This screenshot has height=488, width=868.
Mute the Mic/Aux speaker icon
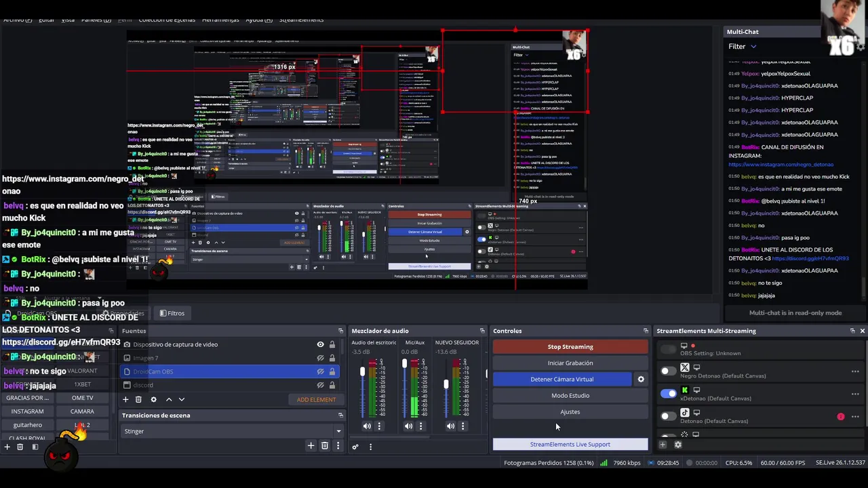point(408,426)
